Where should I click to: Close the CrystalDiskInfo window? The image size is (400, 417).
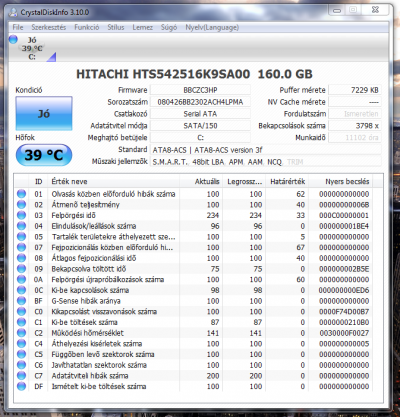375,10
